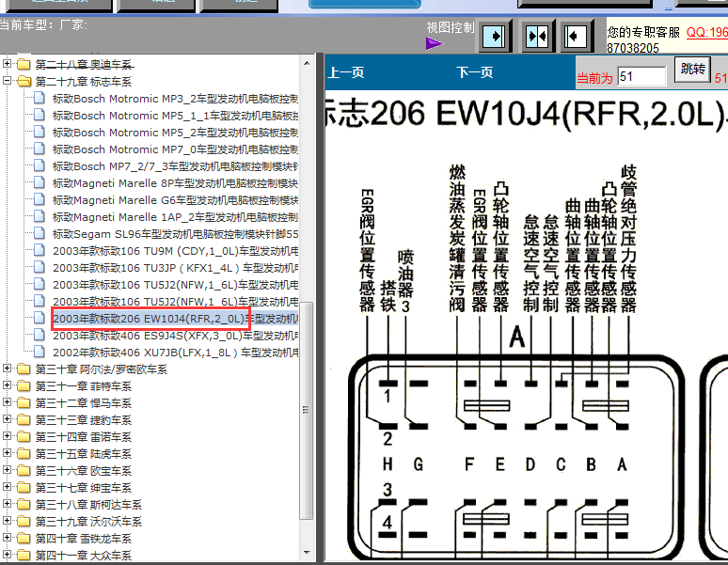Image resolution: width=728 pixels, height=565 pixels.
Task: Expand the 第二十八章 奥迪车系 folder
Action: coord(7,64)
